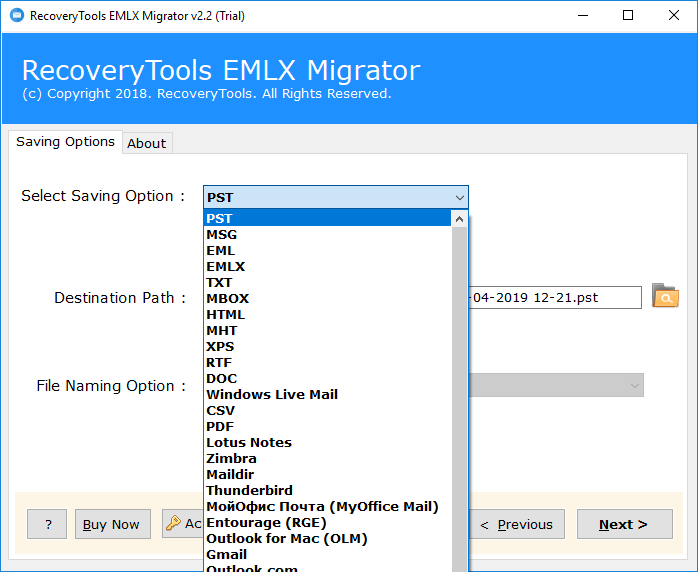Choose MSG from the saving option list

tap(328, 235)
